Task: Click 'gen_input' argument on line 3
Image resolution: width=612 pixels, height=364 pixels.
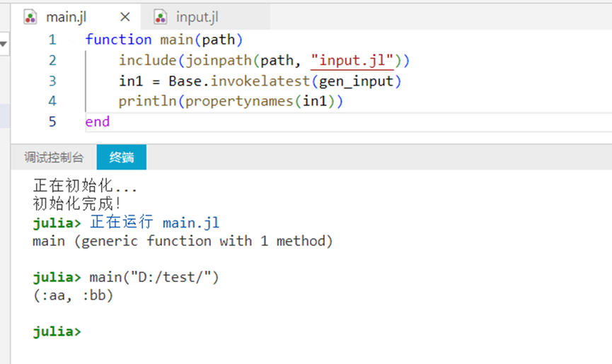Action: coord(356,81)
